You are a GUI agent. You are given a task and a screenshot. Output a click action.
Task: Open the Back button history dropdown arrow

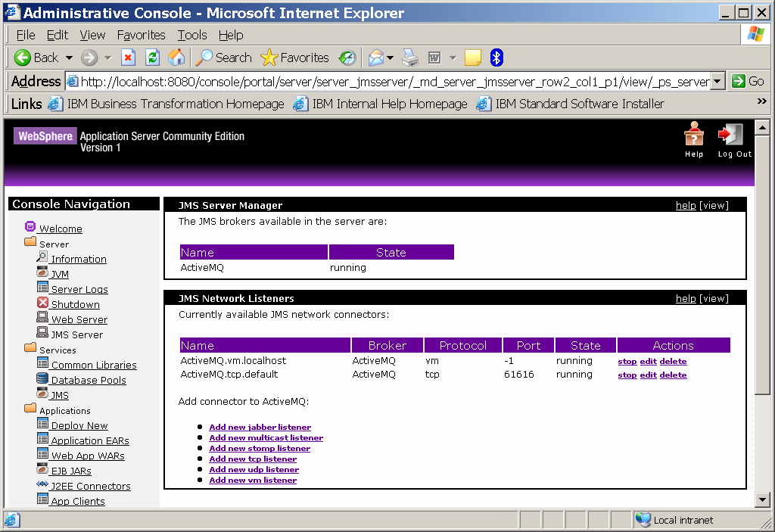69,58
